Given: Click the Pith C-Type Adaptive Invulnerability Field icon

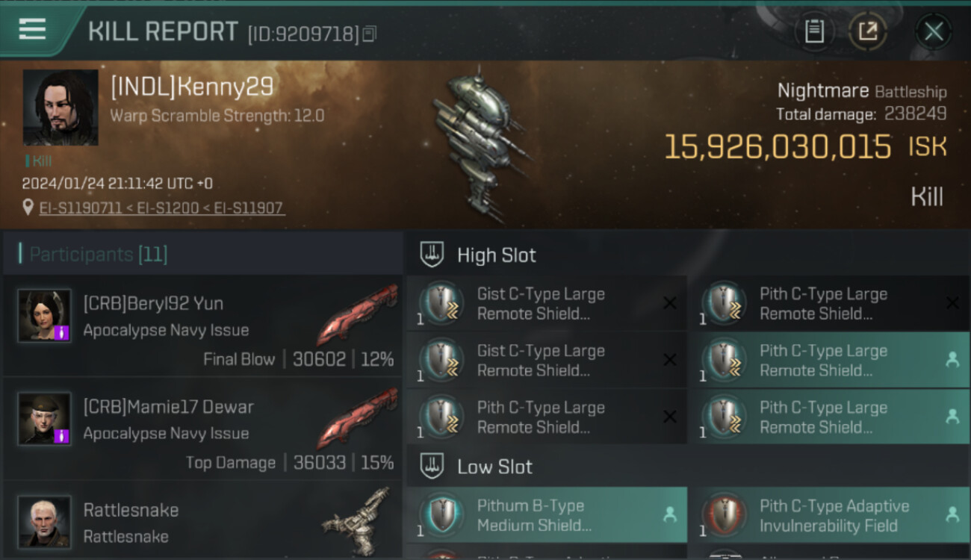Looking at the screenshot, I should (724, 515).
